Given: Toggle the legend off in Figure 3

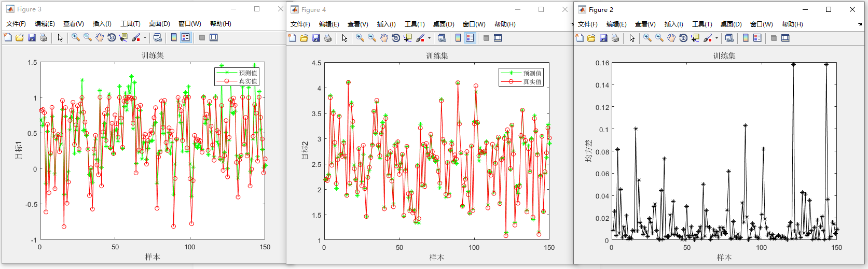Looking at the screenshot, I should pos(186,37).
